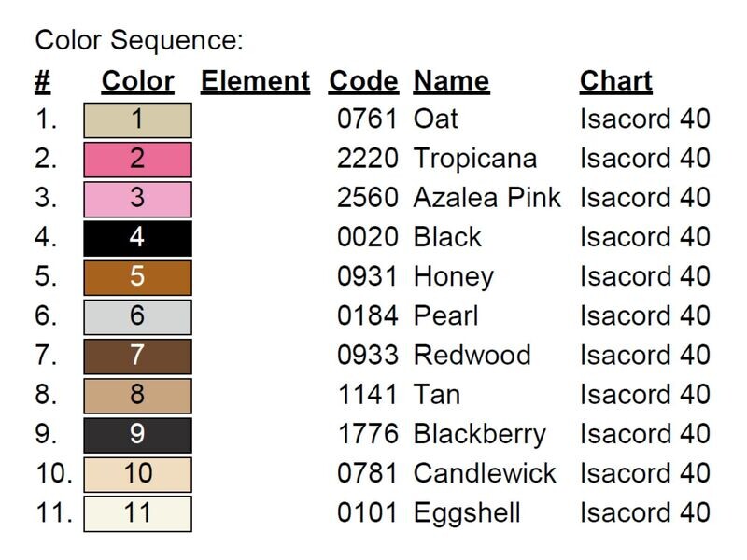This screenshot has width=747, height=560.
Task: Click the thread code 2220
Action: (x=367, y=159)
